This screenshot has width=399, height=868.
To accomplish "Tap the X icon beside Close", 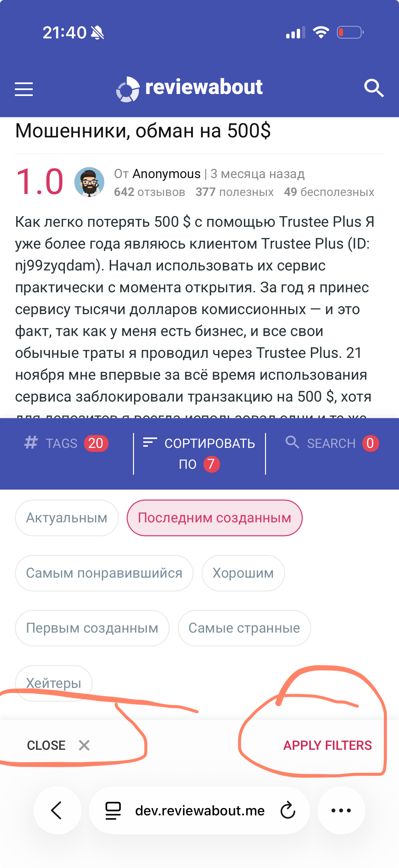I will (x=84, y=746).
